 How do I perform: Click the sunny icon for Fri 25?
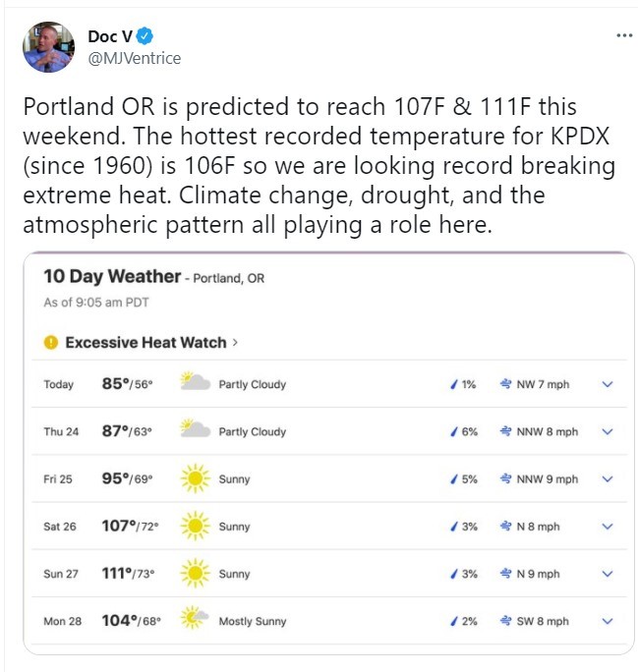coord(195,478)
